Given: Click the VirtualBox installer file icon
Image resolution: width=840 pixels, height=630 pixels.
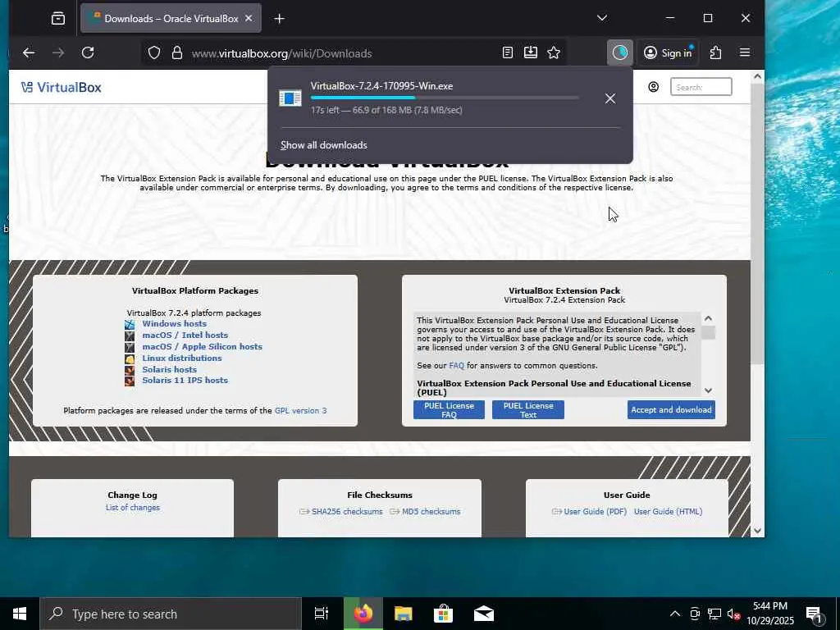Looking at the screenshot, I should pyautogui.click(x=290, y=98).
